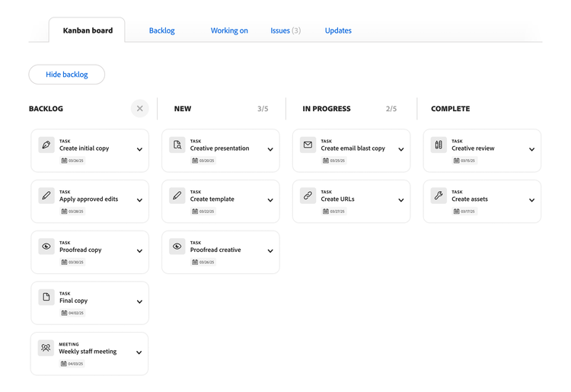Click the Weekly staff meeting title
This screenshot has height=392, width=571.
click(x=88, y=351)
